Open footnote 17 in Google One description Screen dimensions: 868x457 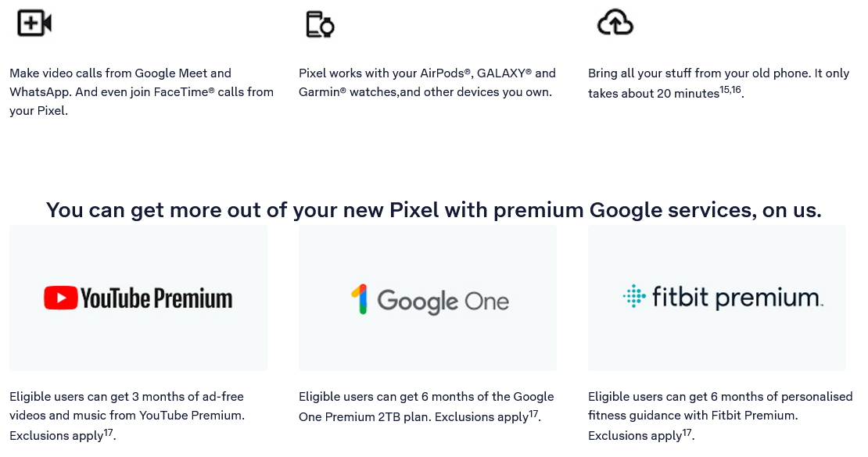[534, 412]
